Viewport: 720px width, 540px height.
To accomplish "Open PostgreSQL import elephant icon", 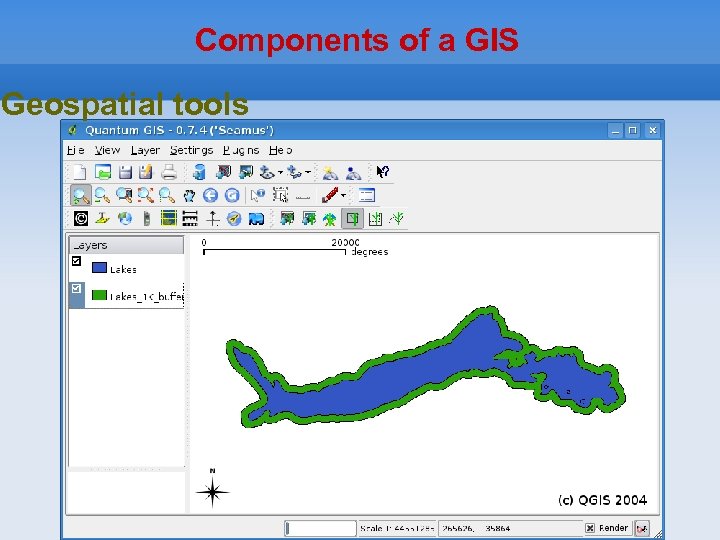I will (x=256, y=219).
